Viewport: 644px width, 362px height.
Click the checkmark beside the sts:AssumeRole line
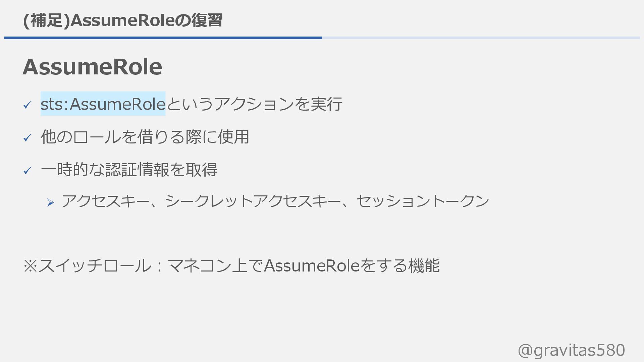click(28, 105)
